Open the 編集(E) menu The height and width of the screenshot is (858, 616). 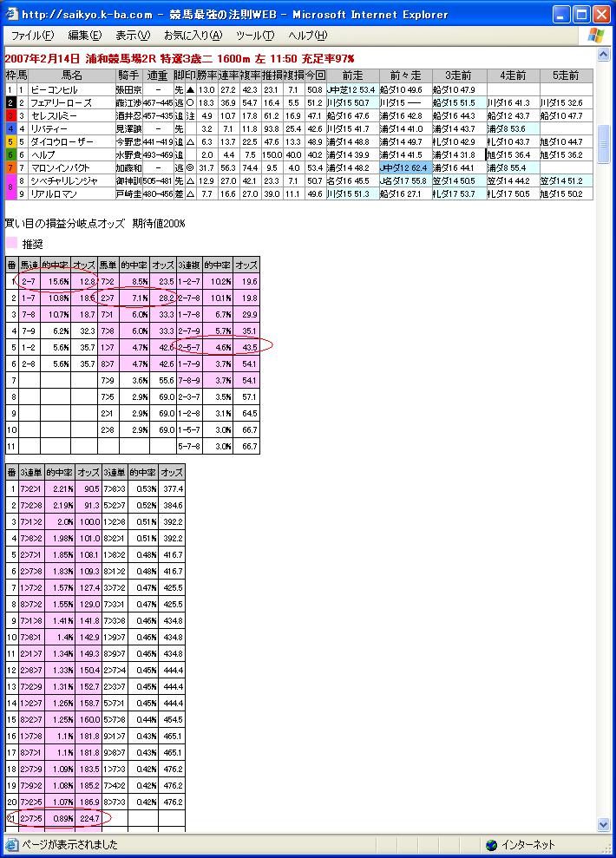click(85, 36)
